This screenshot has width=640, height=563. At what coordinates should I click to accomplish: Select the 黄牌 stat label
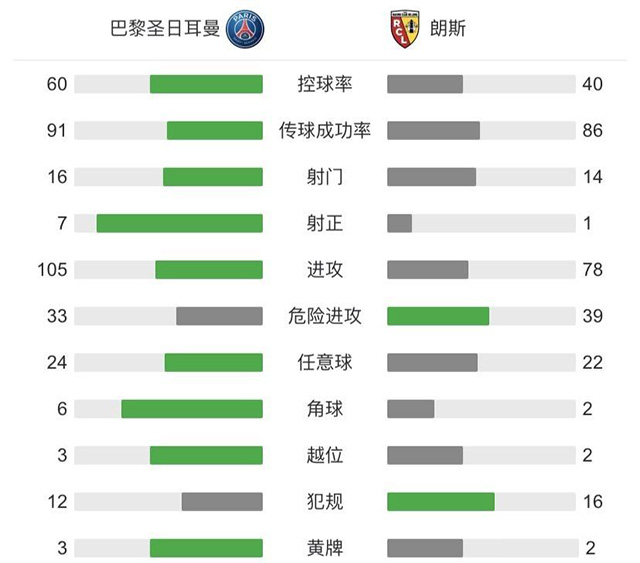pos(325,548)
